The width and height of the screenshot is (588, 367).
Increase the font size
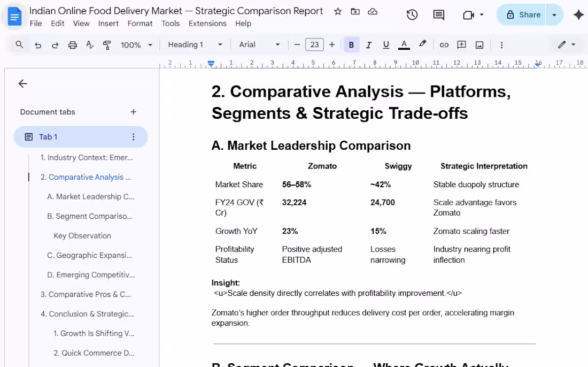coord(332,44)
